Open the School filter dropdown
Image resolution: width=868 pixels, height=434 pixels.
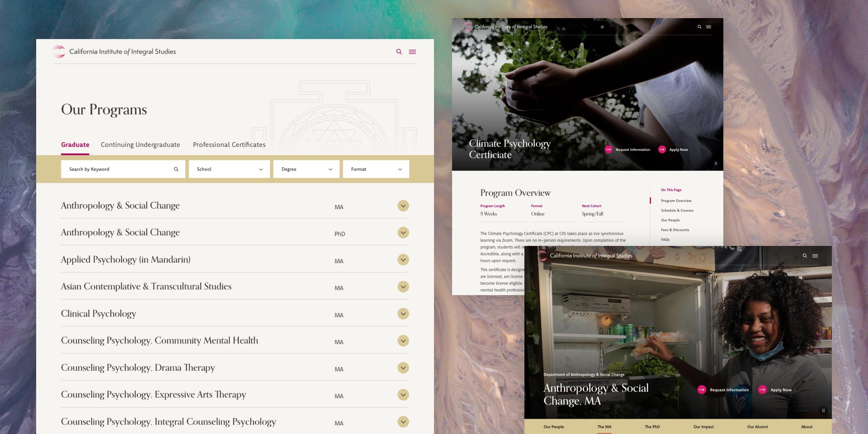click(x=229, y=169)
